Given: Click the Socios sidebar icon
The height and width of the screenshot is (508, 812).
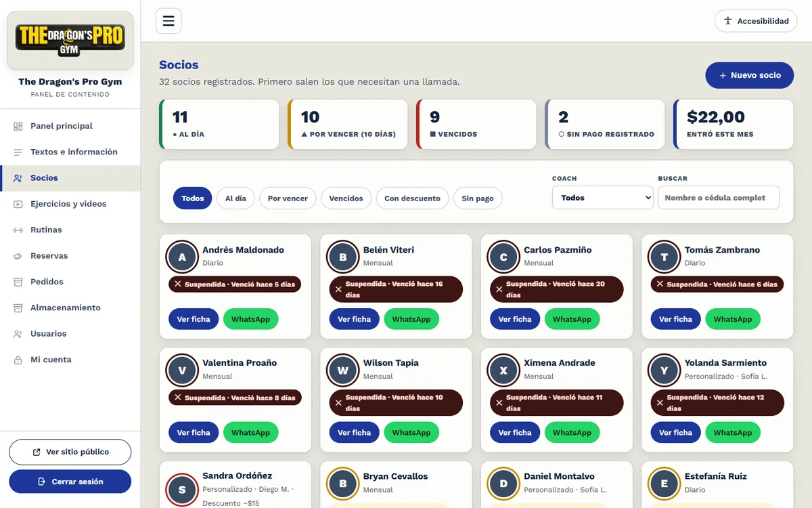Looking at the screenshot, I should coord(18,178).
